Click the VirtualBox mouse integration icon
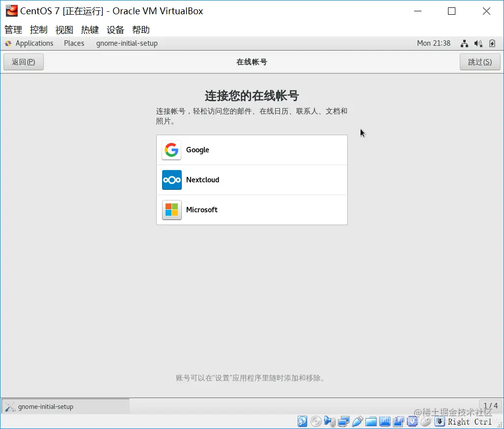504x429 pixels. pyautogui.click(x=426, y=421)
